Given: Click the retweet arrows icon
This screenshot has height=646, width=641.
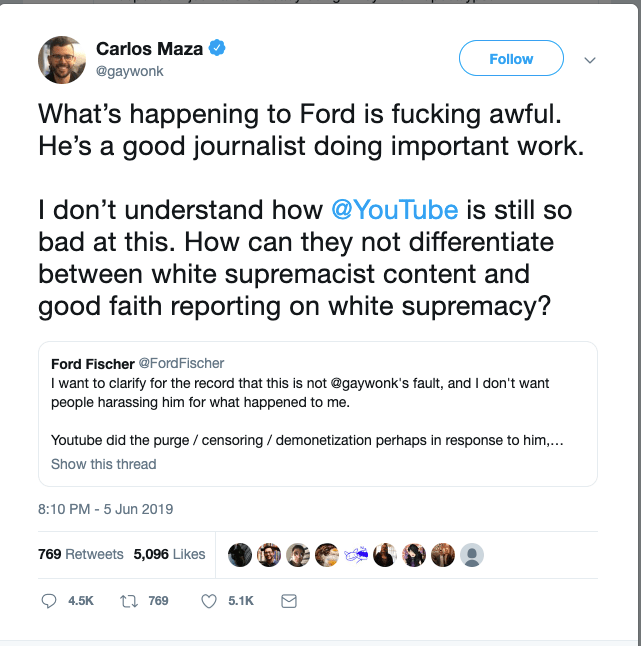Looking at the screenshot, I should 128,601.
